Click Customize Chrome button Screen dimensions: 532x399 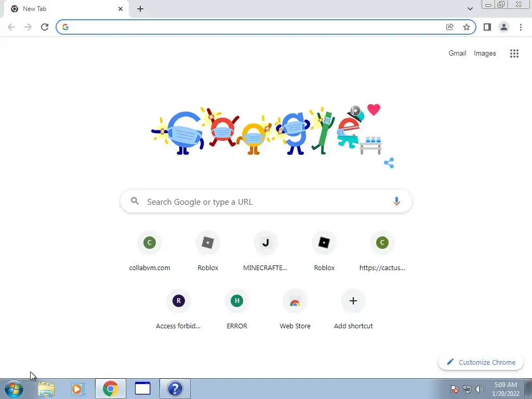point(481,362)
